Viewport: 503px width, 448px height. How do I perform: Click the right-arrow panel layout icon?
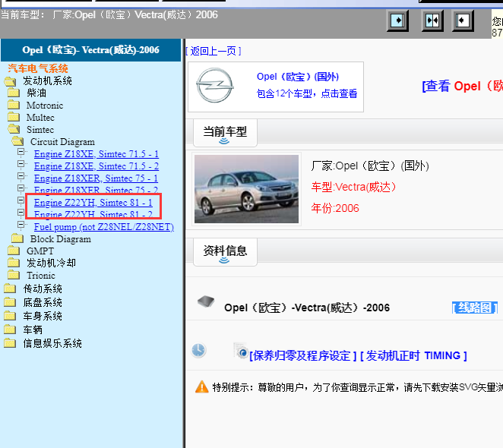pos(397,21)
